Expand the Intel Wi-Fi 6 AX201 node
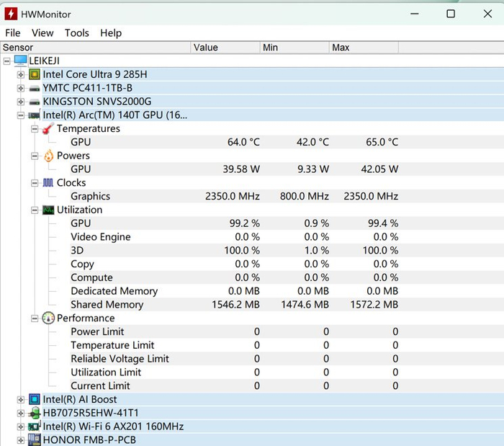The image size is (504, 446). [21, 427]
